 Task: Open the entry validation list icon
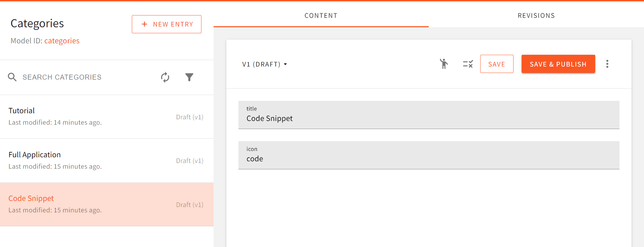pos(467,64)
